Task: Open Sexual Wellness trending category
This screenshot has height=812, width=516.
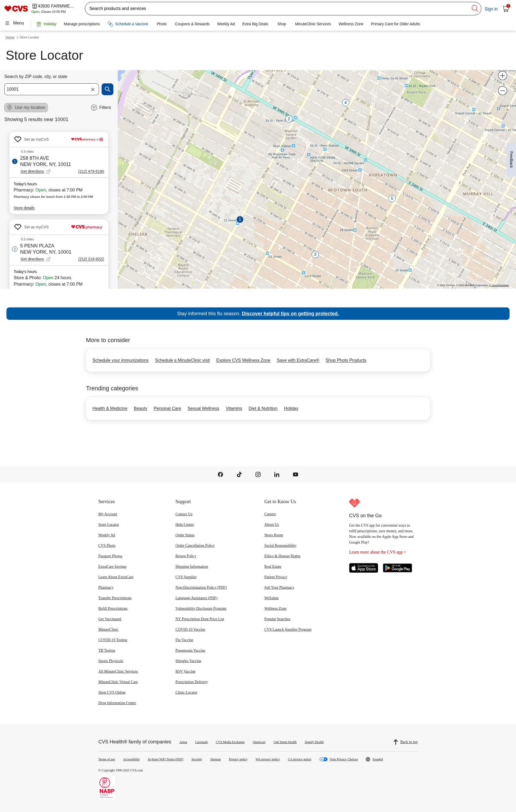Action: (203, 408)
